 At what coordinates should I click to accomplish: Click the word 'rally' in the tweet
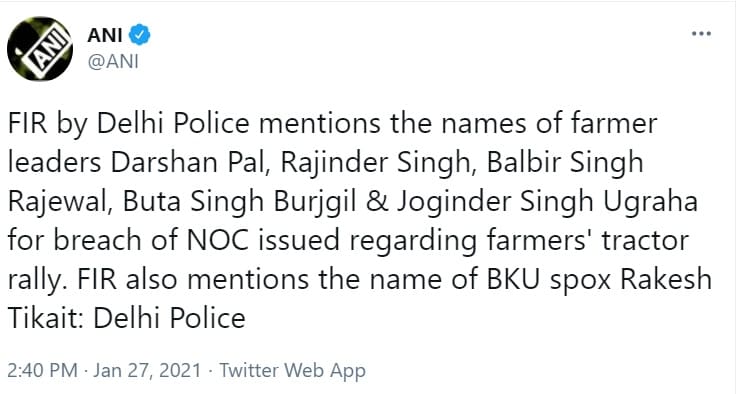pyautogui.click(x=37, y=281)
